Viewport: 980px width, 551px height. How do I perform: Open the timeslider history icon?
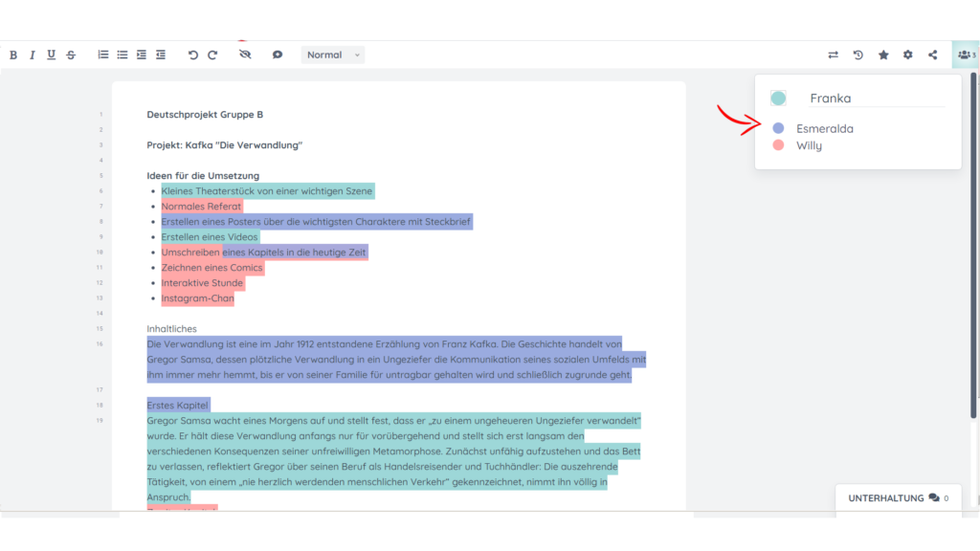[858, 55]
